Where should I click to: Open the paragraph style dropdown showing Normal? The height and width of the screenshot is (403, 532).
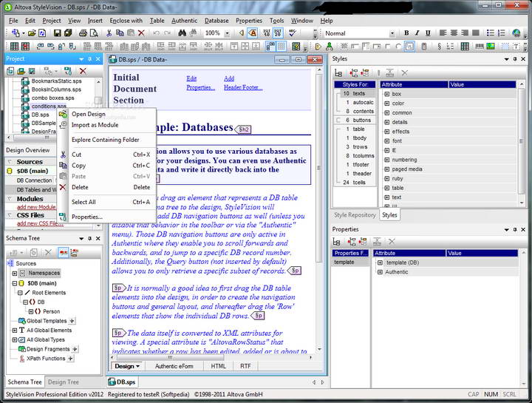click(392, 33)
